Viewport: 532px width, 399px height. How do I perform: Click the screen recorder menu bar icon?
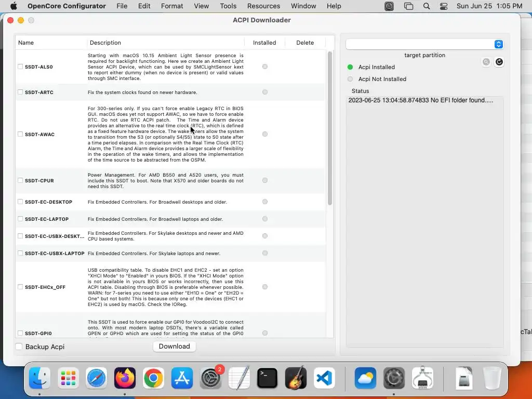pyautogui.click(x=389, y=6)
